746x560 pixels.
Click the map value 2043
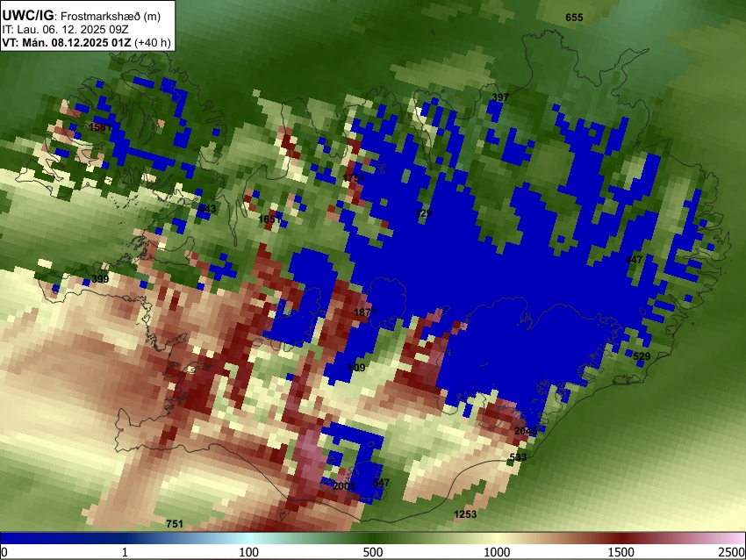(x=526, y=431)
